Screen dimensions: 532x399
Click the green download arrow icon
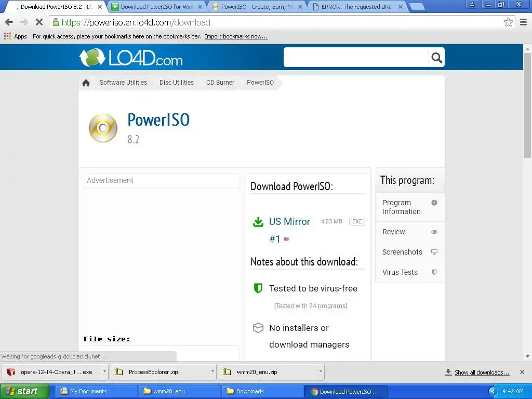coord(258,222)
